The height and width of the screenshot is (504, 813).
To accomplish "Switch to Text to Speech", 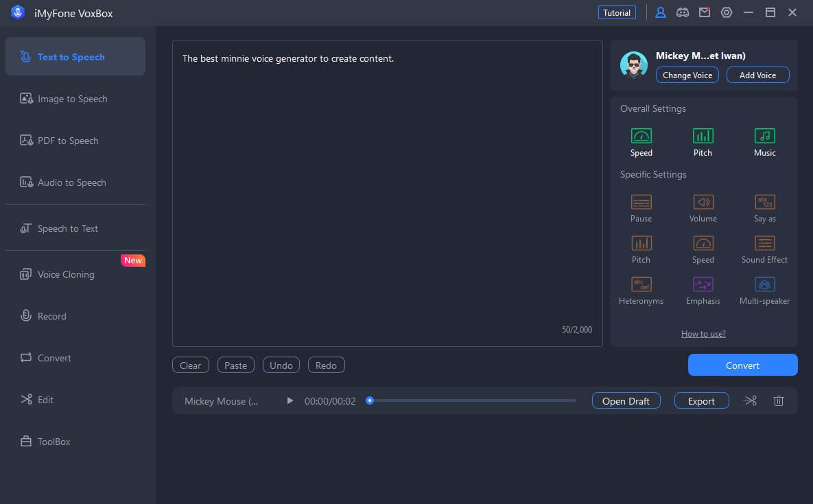I will 75,56.
